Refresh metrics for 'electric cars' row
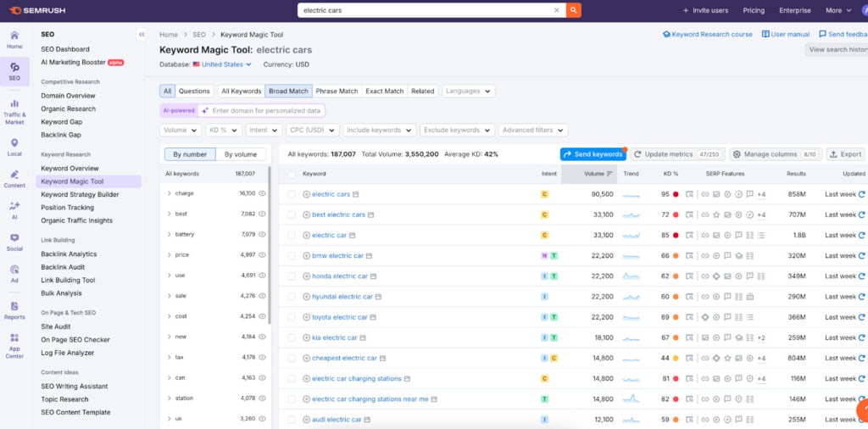This screenshot has width=868, height=429. click(861, 194)
